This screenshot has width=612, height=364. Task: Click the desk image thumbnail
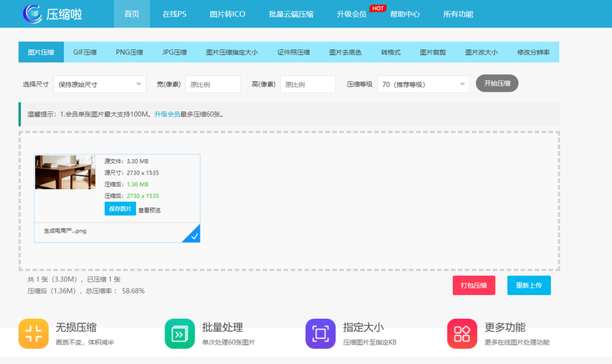click(65, 172)
